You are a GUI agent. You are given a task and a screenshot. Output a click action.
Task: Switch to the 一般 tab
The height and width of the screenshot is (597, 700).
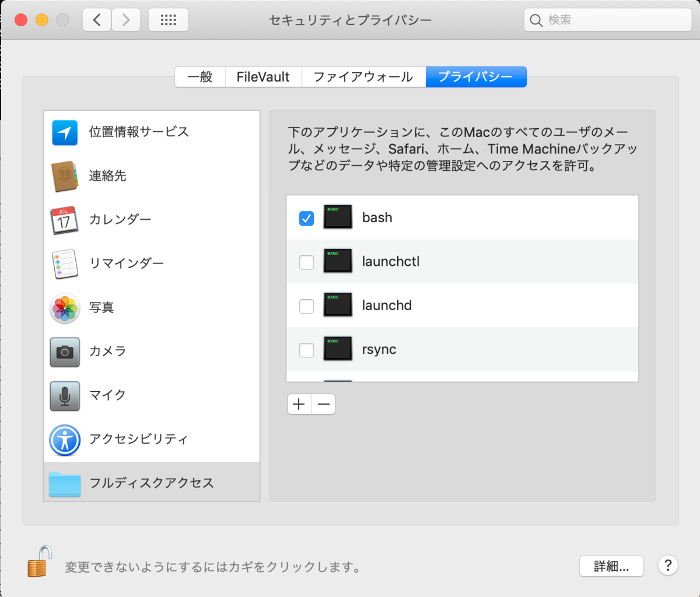pos(200,77)
